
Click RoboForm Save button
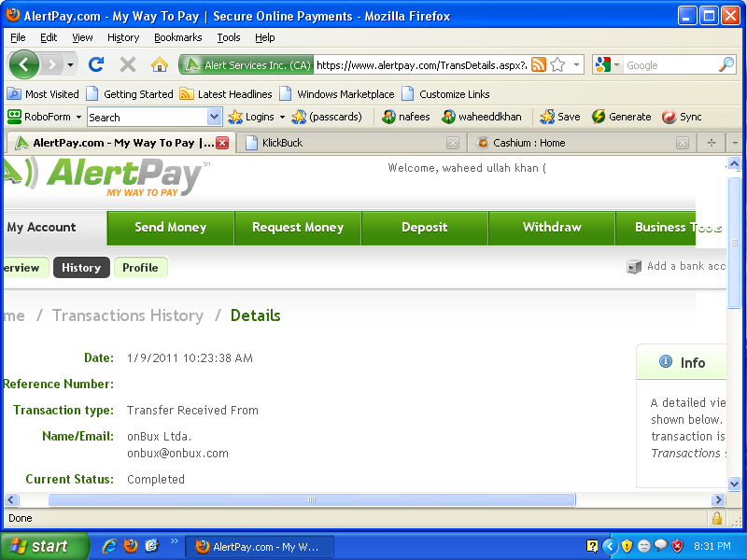point(560,117)
